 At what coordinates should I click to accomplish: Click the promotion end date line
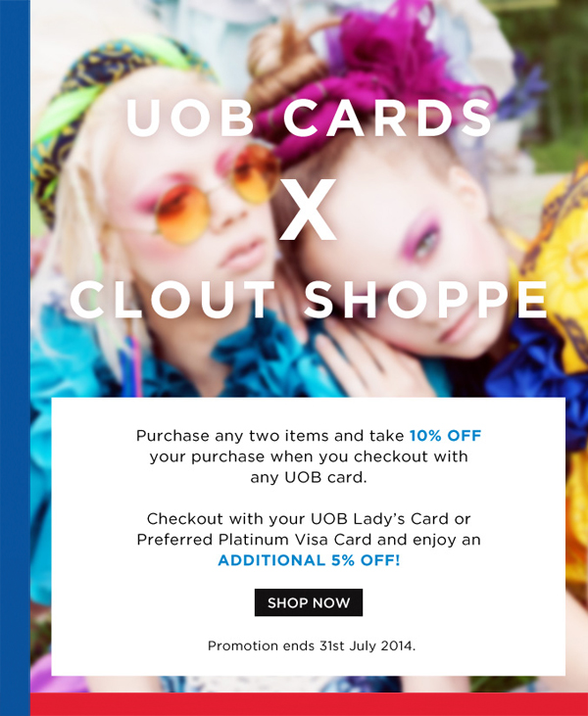[312, 645]
